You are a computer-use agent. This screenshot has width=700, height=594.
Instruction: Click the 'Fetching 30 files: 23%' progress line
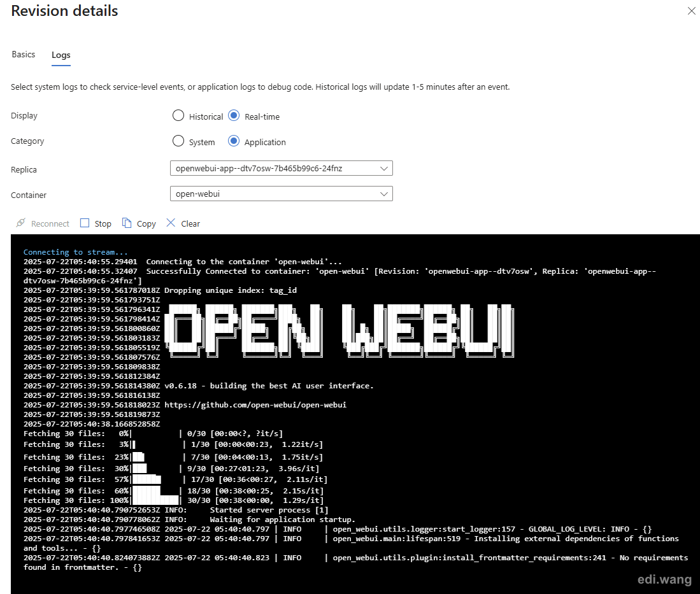tap(173, 457)
